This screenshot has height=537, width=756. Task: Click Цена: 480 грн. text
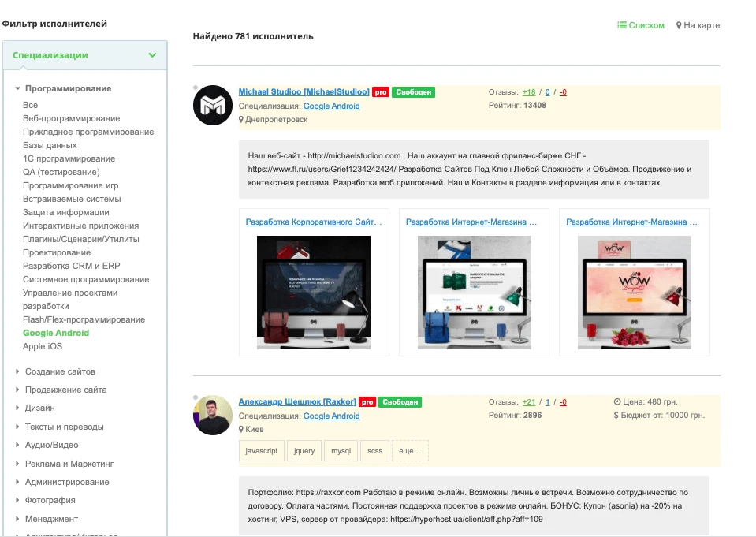tap(646, 401)
